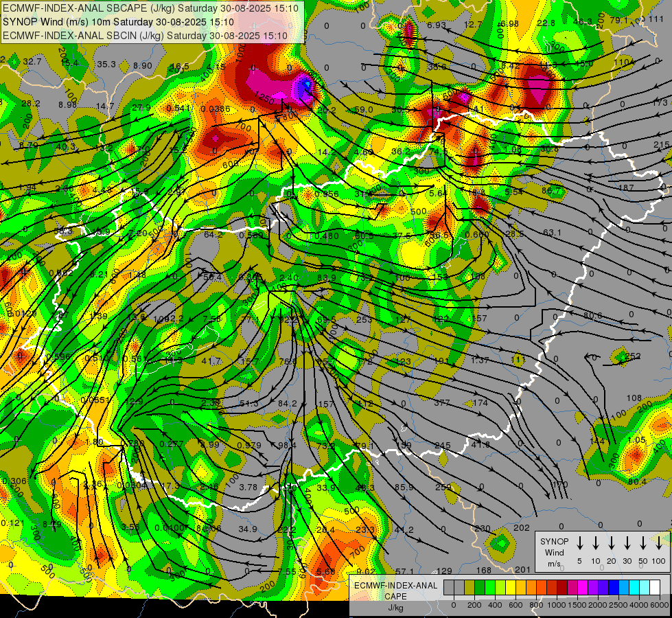Click the 6000 tick label on the colorbar
This screenshot has height=618, width=672.
(x=658, y=605)
